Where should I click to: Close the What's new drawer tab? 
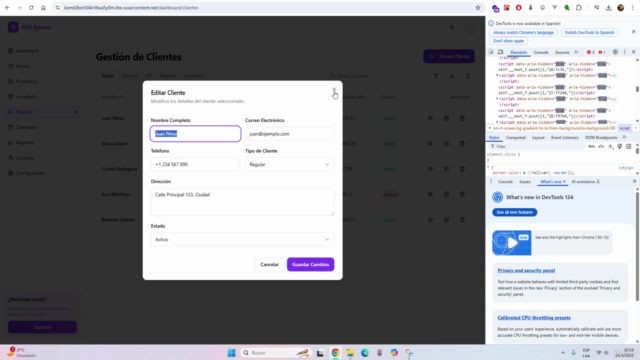564,182
